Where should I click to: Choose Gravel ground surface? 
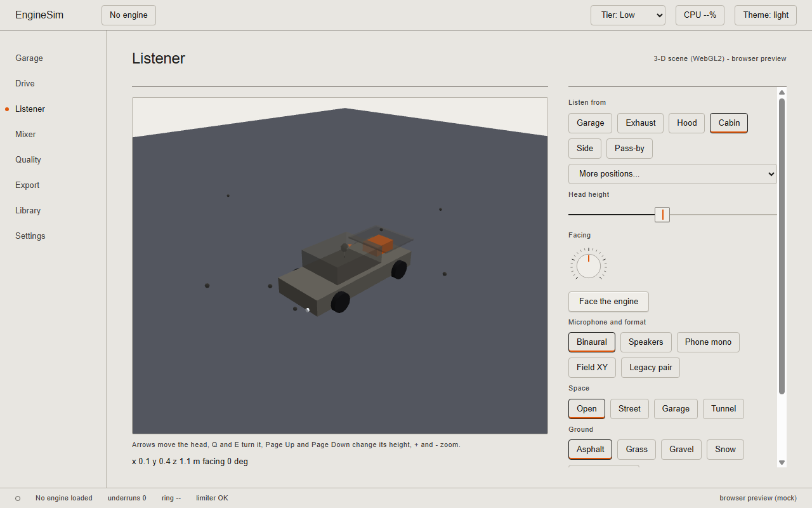click(x=681, y=450)
